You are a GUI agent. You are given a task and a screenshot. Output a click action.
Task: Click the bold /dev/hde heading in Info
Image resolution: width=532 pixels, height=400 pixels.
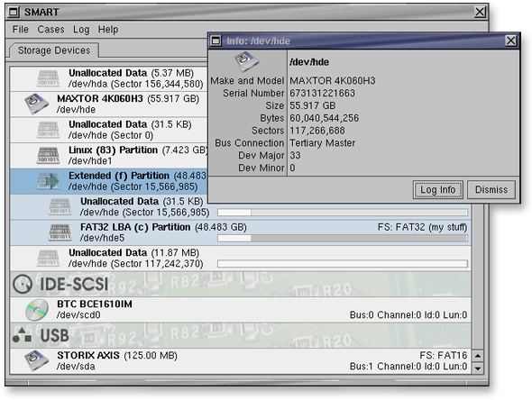309,62
